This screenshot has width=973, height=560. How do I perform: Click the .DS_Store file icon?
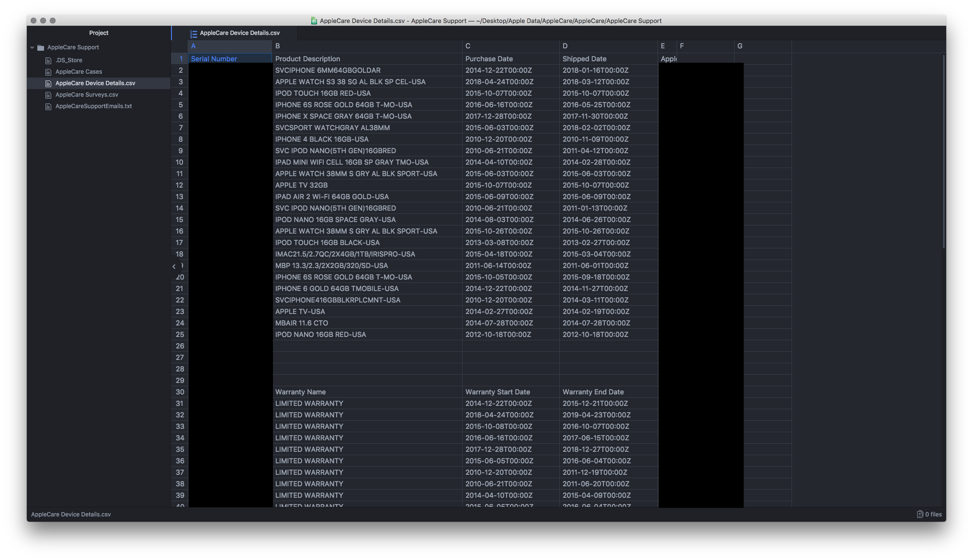[48, 60]
